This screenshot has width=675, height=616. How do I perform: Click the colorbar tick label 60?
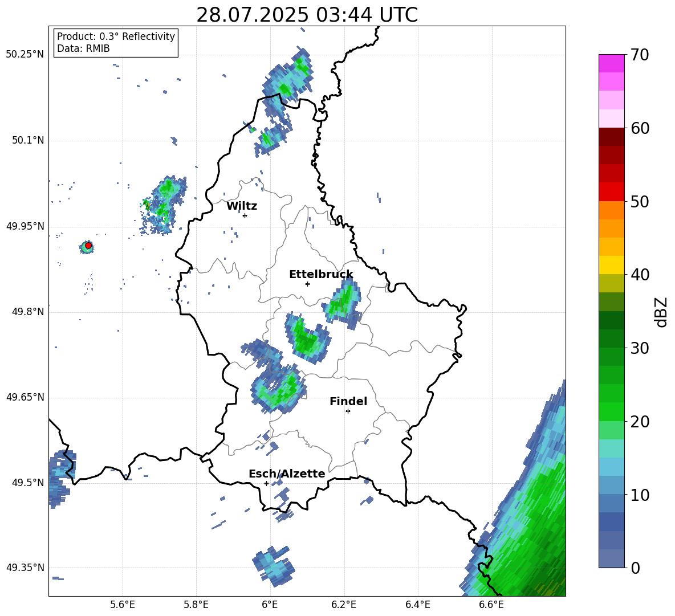pos(640,128)
